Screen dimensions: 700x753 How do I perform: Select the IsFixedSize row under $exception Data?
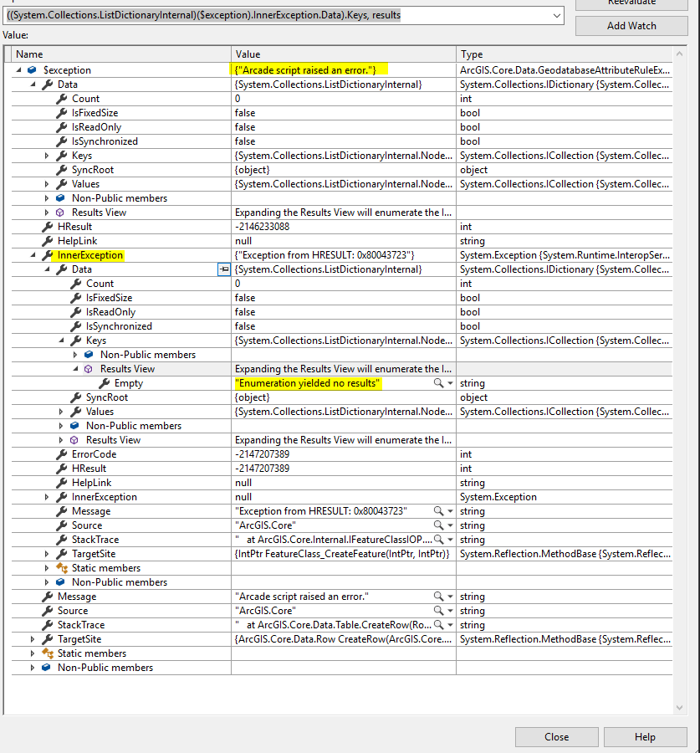click(342, 113)
